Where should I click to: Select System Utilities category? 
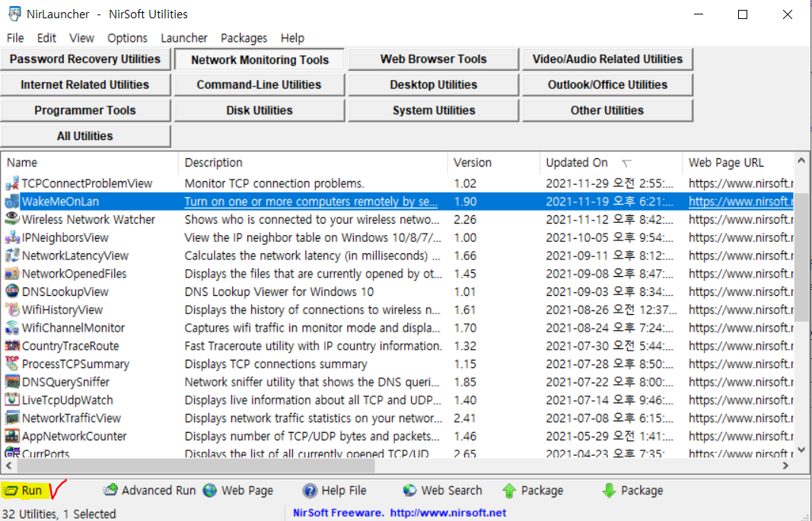434,110
